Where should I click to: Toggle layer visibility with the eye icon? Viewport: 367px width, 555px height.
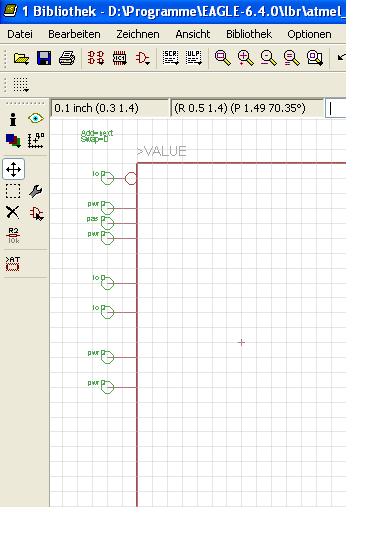click(x=36, y=118)
